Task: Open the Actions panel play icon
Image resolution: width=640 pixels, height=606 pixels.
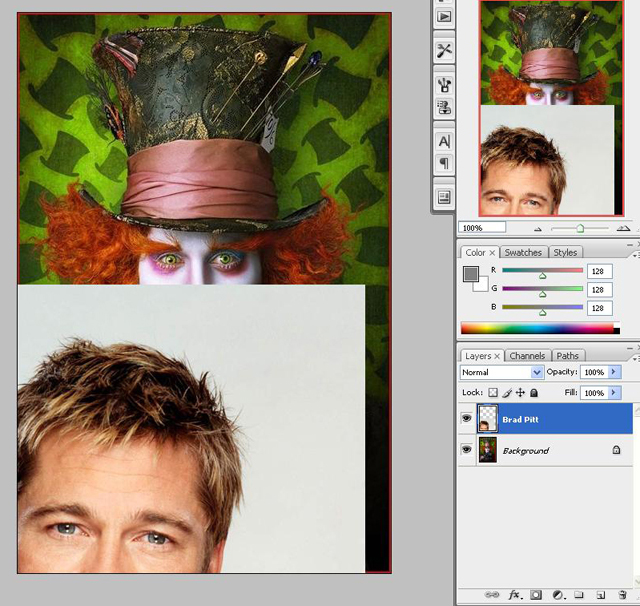Action: 444,17
